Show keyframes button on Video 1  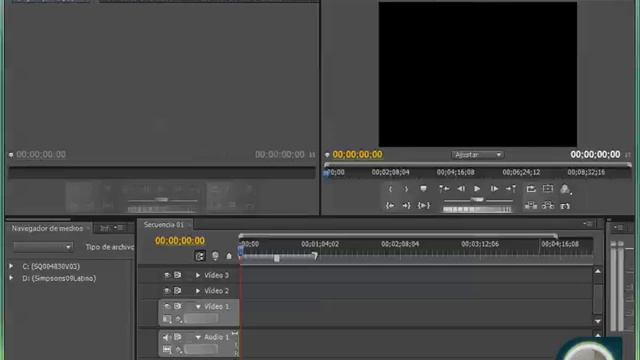point(179,319)
